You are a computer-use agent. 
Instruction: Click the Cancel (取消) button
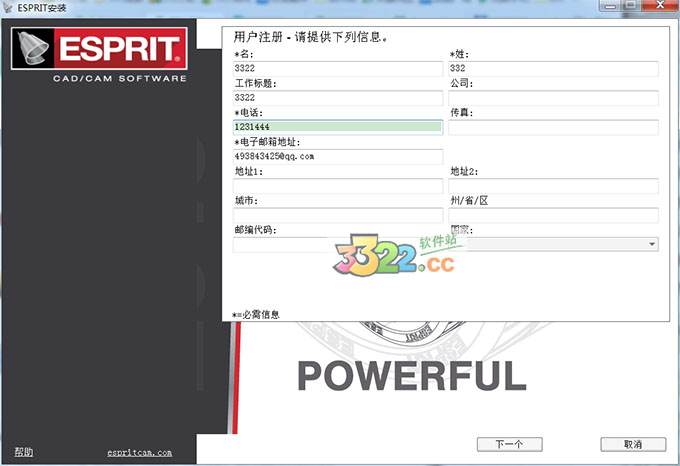point(633,444)
